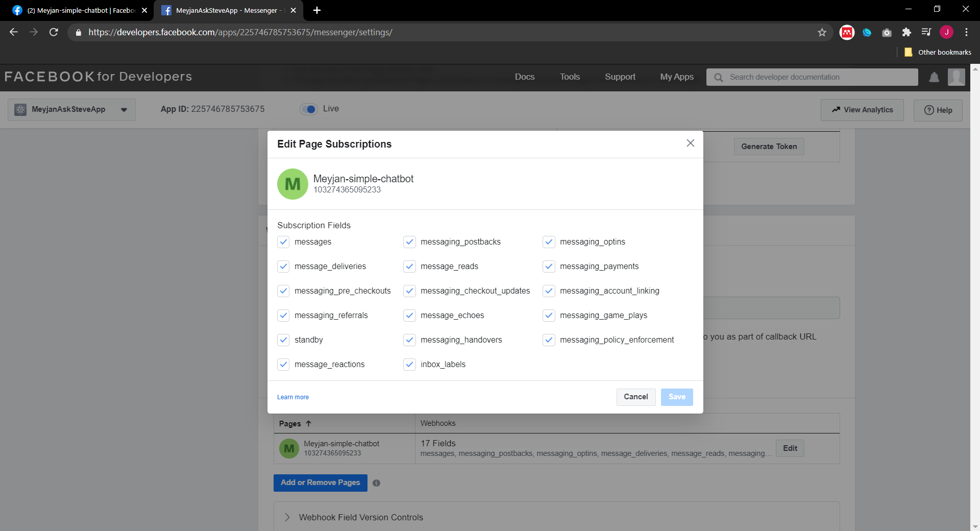Open the Learn more link
980x531 pixels.
pos(293,397)
